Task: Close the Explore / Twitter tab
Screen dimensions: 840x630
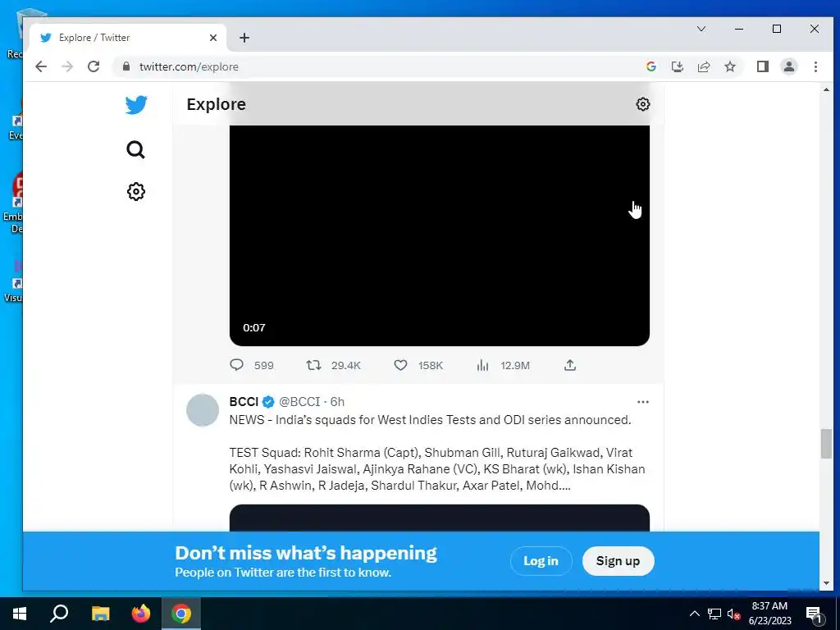Action: coord(213,38)
